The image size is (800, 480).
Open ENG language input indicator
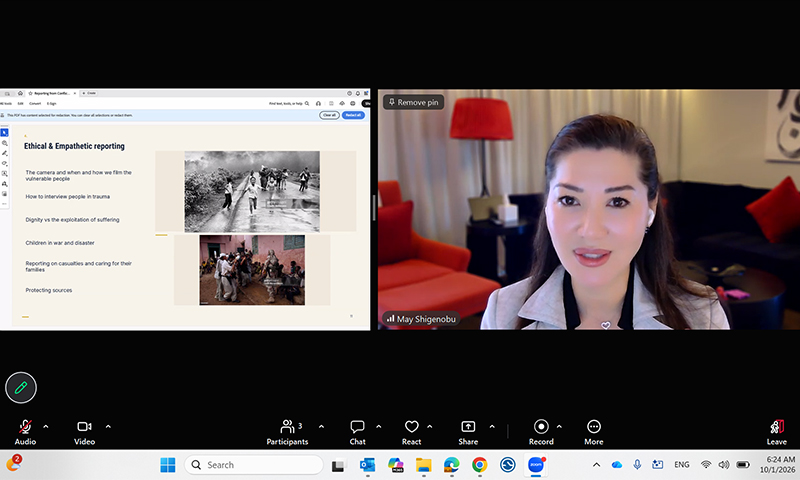pos(682,465)
